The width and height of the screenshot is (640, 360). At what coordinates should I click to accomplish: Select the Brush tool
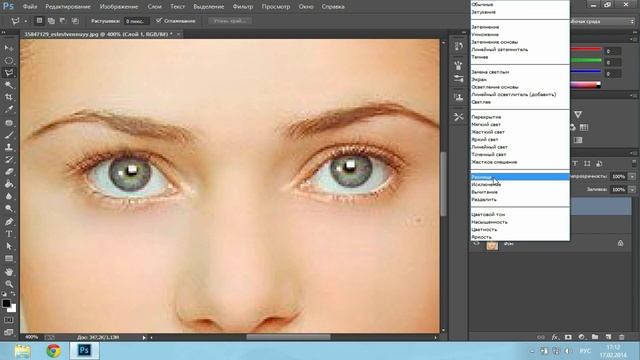[x=9, y=135]
